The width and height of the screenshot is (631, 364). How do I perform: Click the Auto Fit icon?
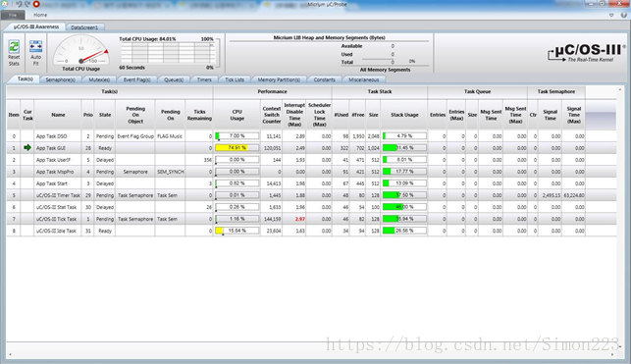(x=35, y=47)
